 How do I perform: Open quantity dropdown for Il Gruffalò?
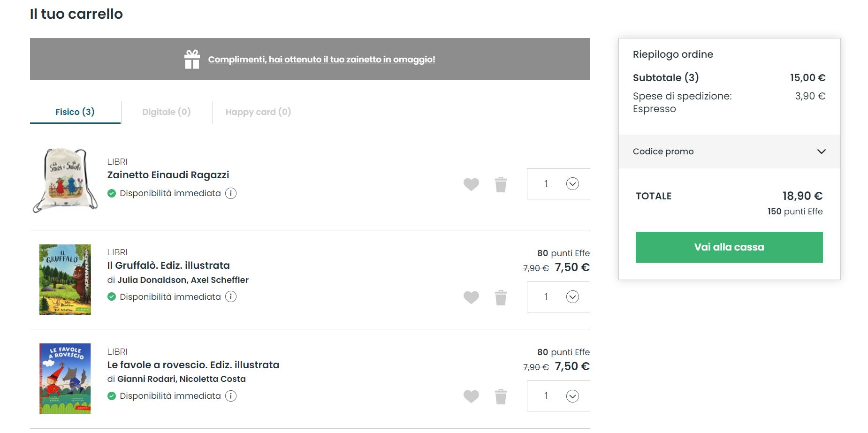point(558,297)
